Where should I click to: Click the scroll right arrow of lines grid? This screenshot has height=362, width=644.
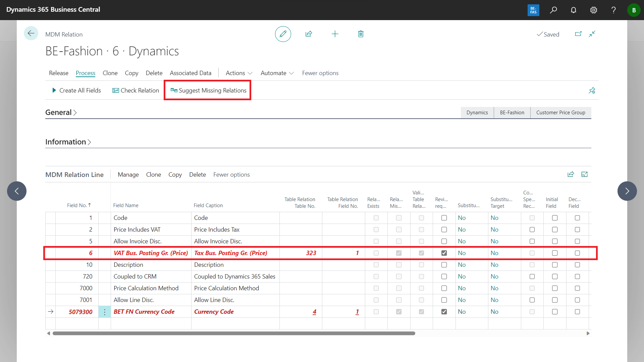(588, 333)
